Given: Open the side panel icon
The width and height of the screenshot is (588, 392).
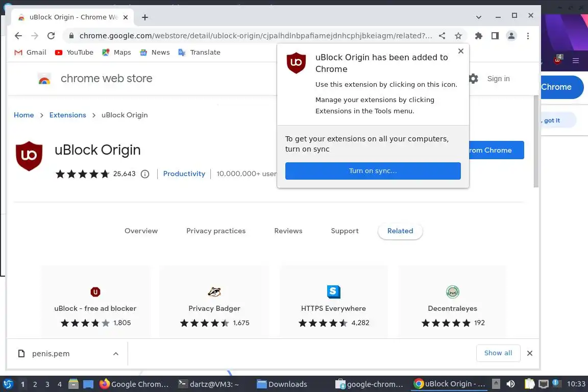Looking at the screenshot, I should [x=495, y=36].
